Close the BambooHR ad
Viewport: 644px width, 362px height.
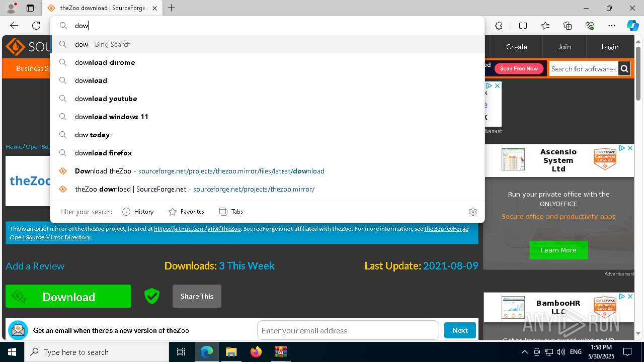pyautogui.click(x=629, y=297)
